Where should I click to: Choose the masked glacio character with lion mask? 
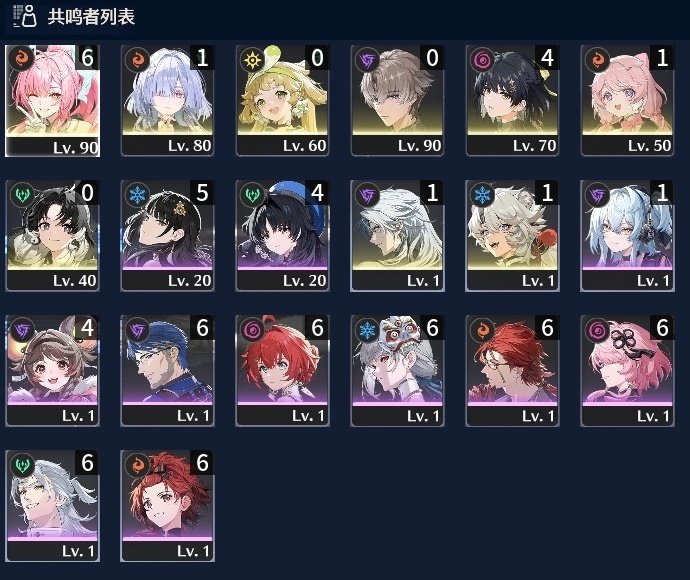[397, 371]
